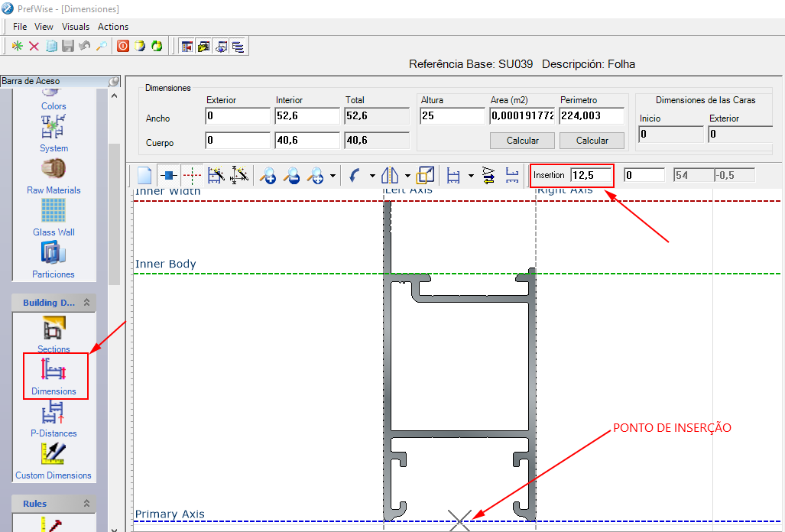
Task: Click the Zoom Out magnifier tool
Action: click(291, 175)
